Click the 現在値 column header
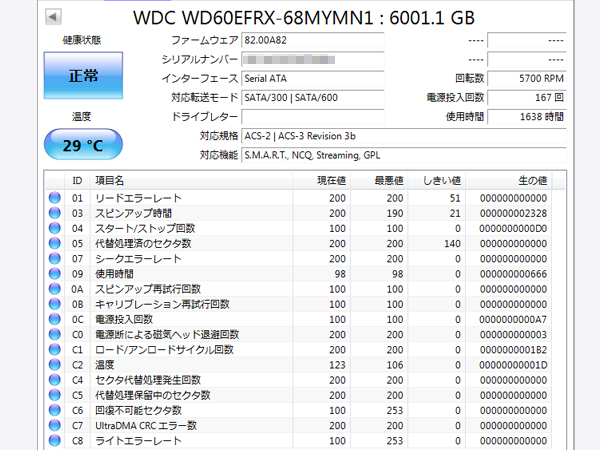Viewport: 600px width, 450px height. pos(322,181)
